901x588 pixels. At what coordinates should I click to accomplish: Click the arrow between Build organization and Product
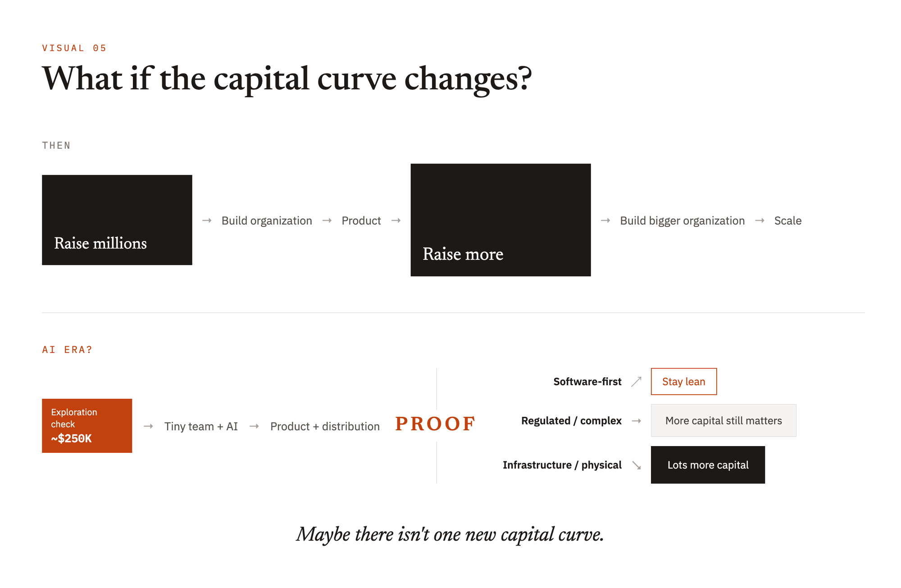327,220
